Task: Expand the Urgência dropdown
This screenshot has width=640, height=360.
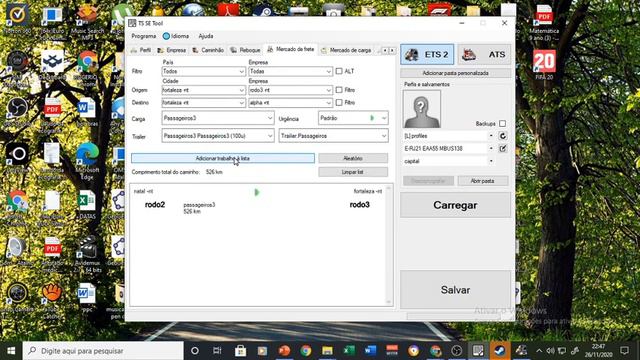Action: click(x=384, y=118)
